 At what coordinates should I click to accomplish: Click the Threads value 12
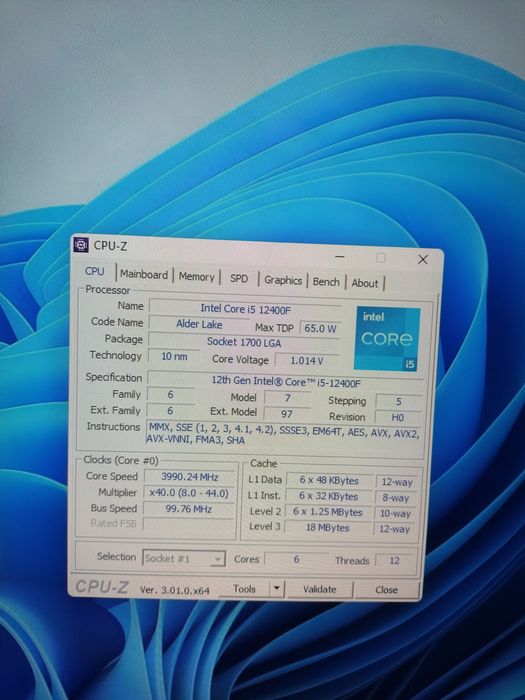point(395,560)
